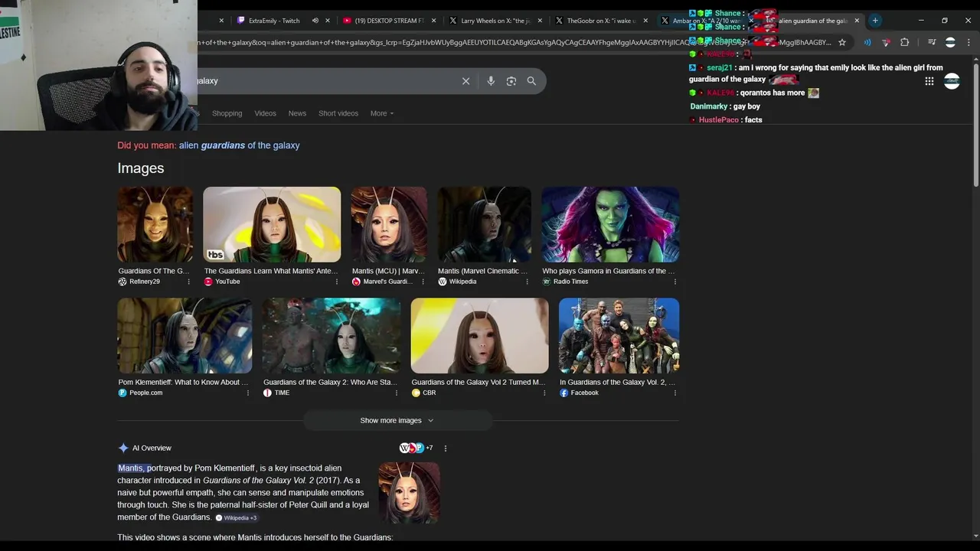Click the AI Overview sparkle icon
The image size is (980, 551).
coord(123,448)
